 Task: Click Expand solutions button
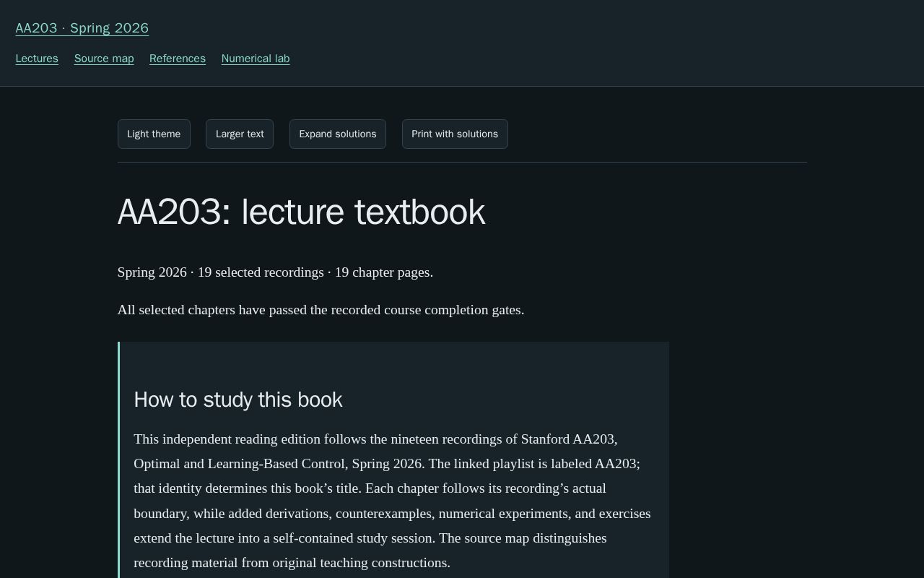[x=338, y=134]
